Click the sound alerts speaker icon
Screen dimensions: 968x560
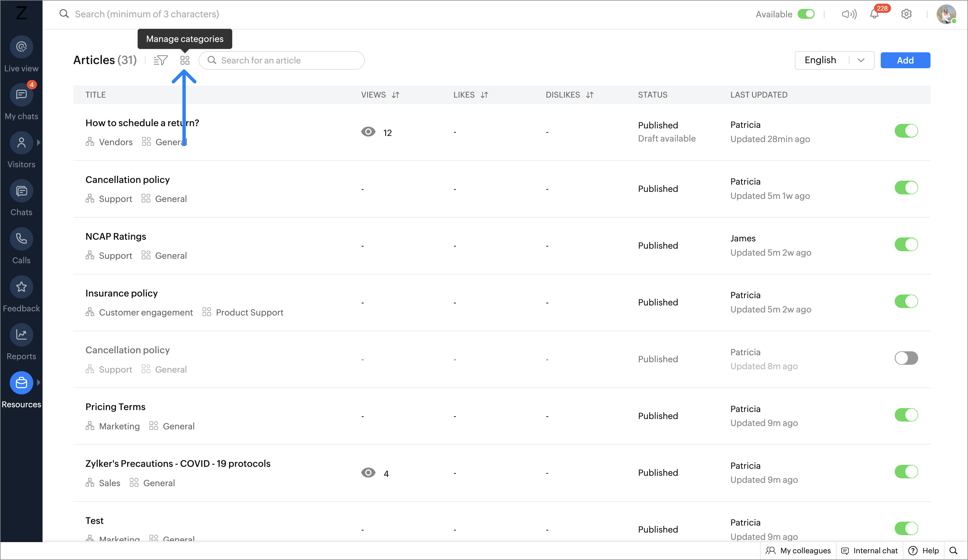(849, 14)
